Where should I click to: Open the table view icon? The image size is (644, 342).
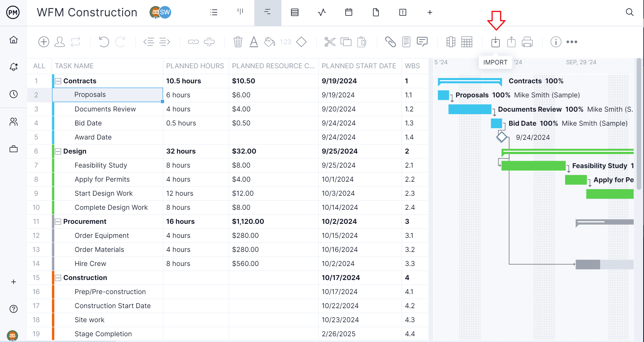(467, 42)
